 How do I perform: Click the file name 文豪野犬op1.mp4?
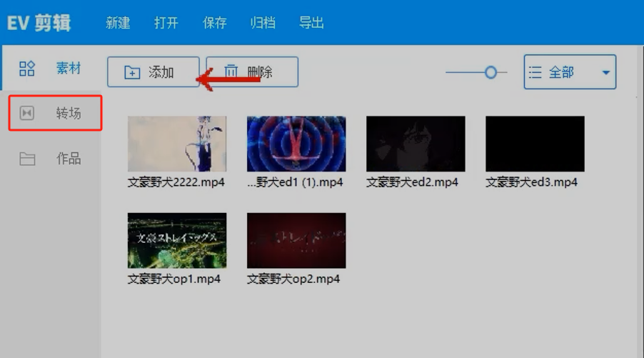click(174, 279)
